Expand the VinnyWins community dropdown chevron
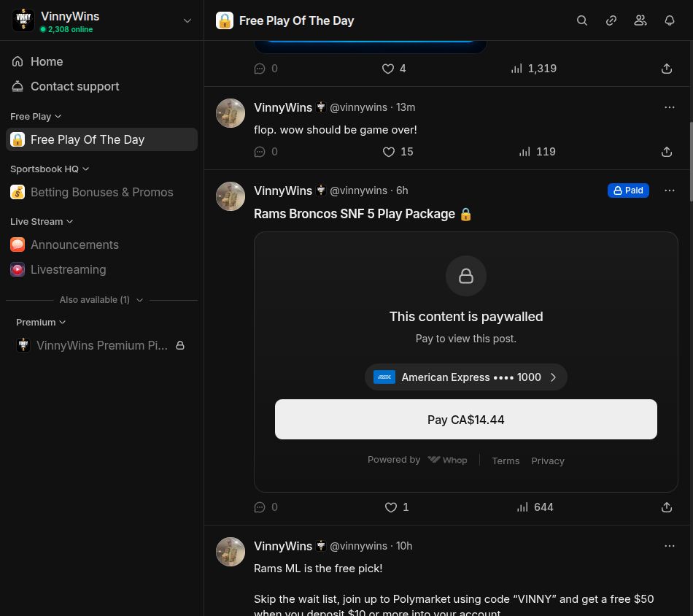 tap(187, 20)
